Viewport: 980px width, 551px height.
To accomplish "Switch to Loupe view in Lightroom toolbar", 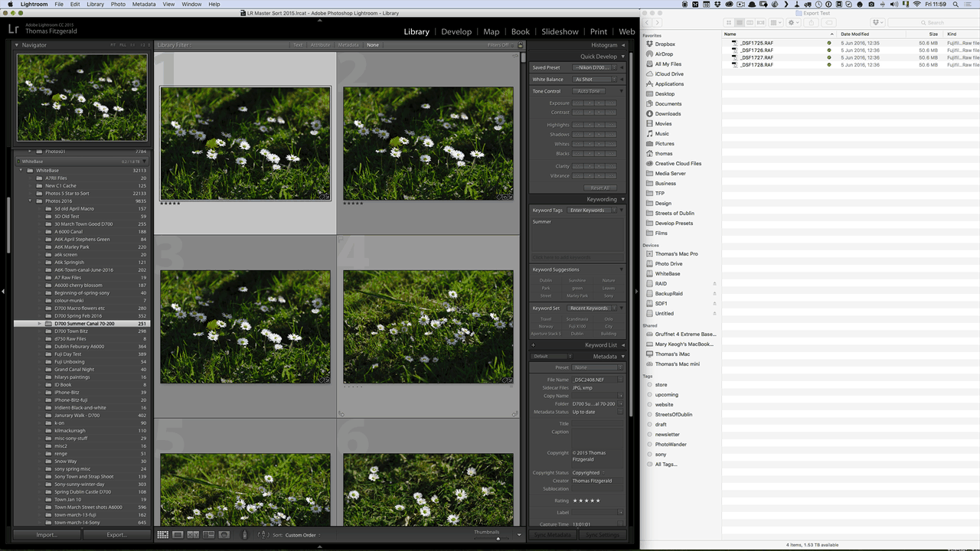I will (178, 535).
